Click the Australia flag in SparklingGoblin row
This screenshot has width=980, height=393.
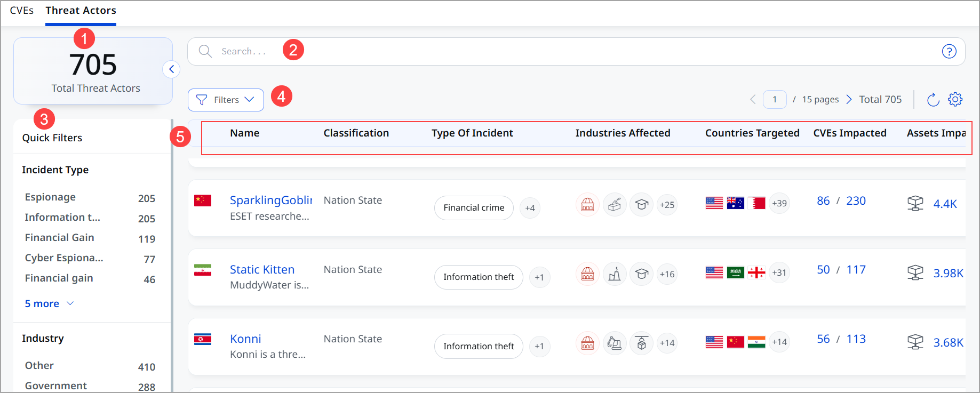click(x=735, y=203)
